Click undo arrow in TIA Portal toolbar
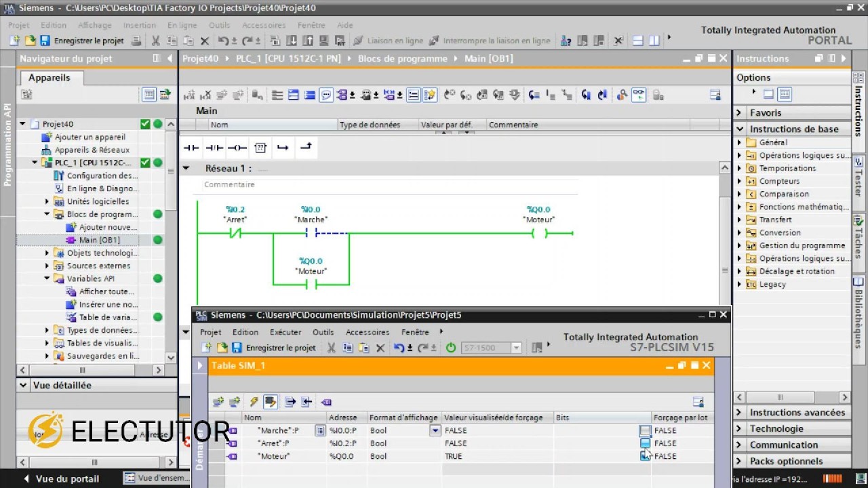 (223, 41)
